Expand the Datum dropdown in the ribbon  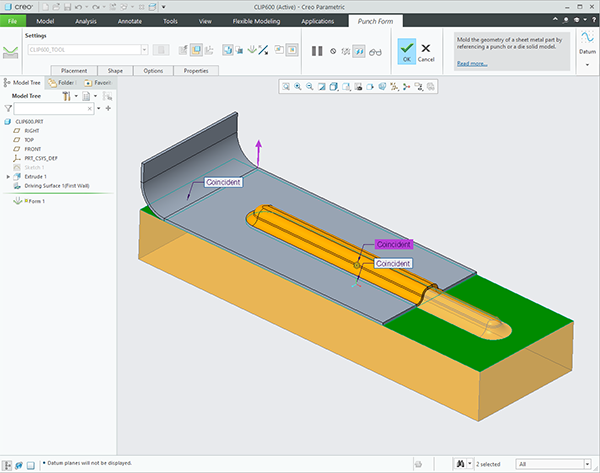(x=587, y=65)
